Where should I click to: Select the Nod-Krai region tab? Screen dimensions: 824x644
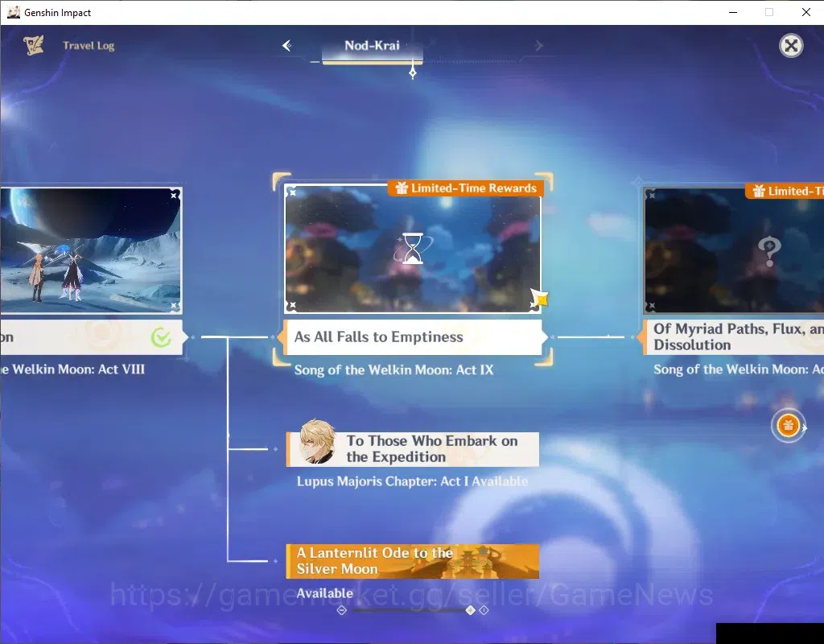click(x=372, y=46)
